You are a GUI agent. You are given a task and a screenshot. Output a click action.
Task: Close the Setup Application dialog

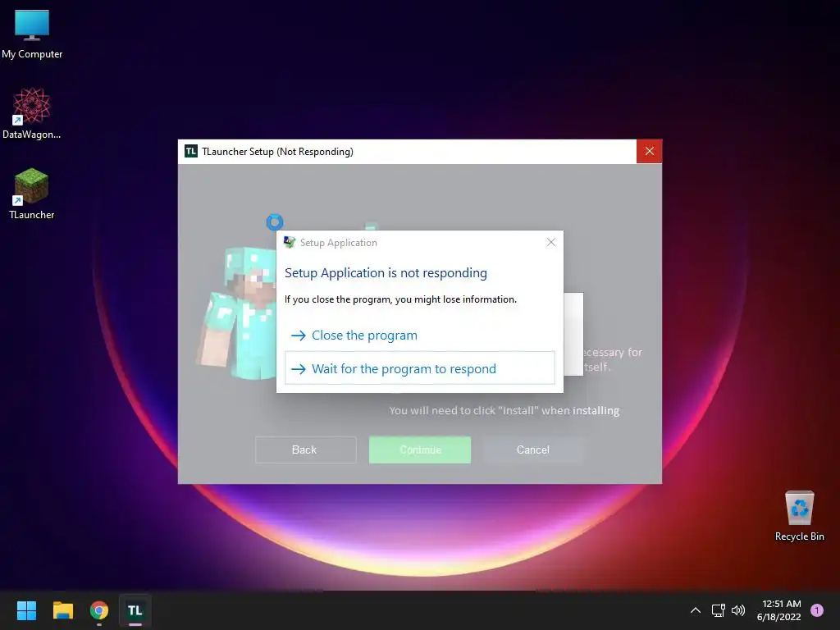[x=550, y=242]
